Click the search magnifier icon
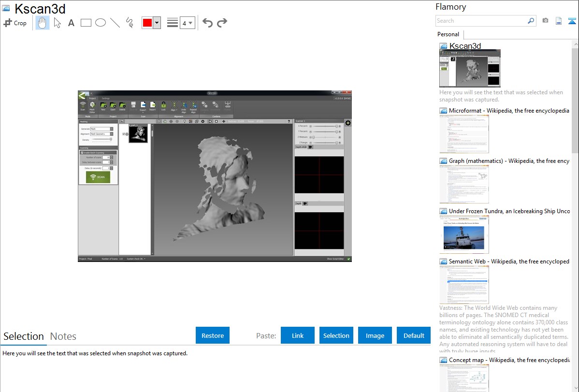Viewport: 579px width, 392px height. coord(531,21)
